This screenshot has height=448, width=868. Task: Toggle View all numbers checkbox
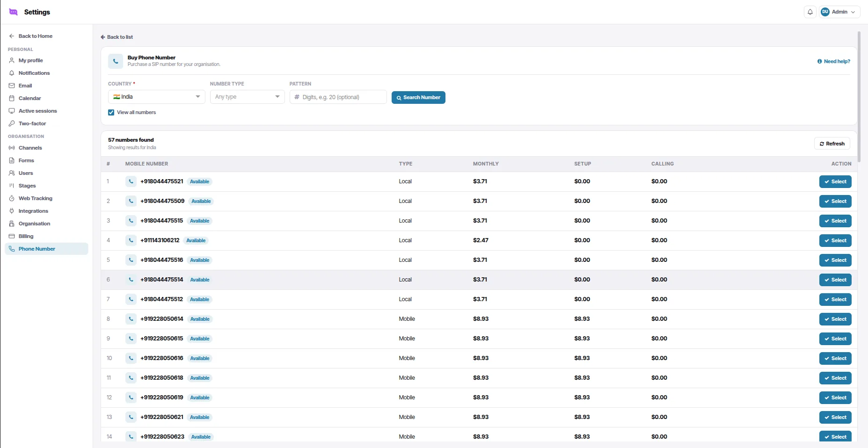[x=111, y=112]
